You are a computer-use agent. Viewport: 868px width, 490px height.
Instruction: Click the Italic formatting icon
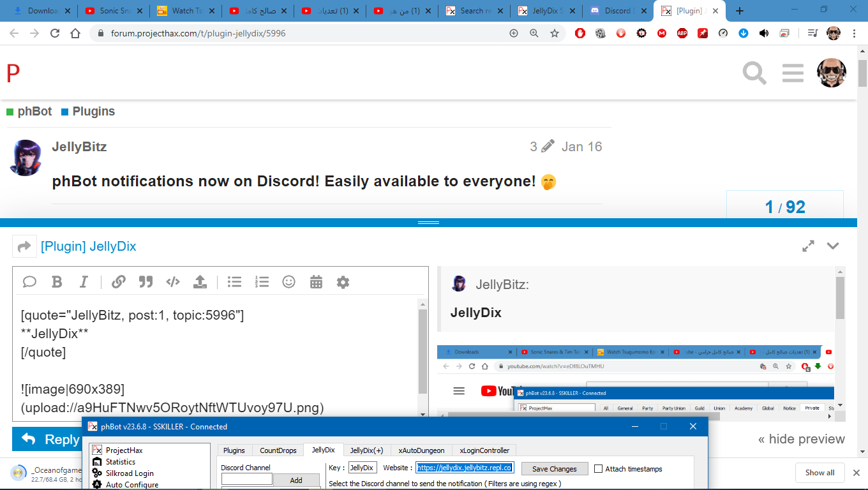pyautogui.click(x=84, y=282)
